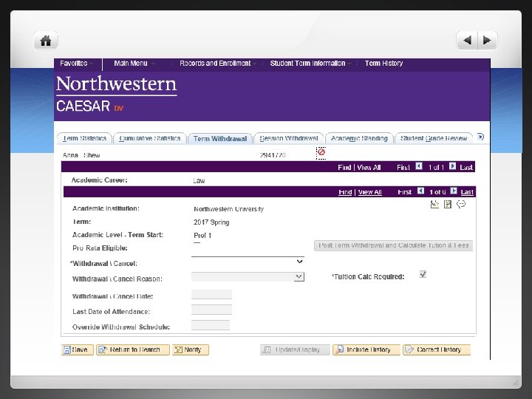
Task: Click the Correct History button
Action: click(437, 349)
